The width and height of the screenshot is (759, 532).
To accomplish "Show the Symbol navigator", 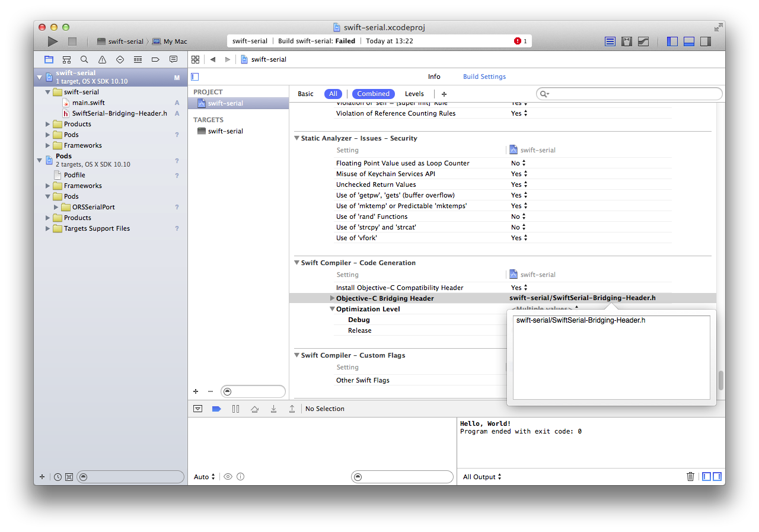I will tap(66, 59).
